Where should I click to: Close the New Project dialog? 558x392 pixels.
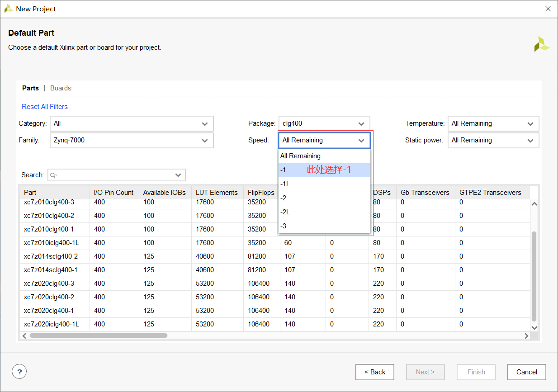[548, 9]
